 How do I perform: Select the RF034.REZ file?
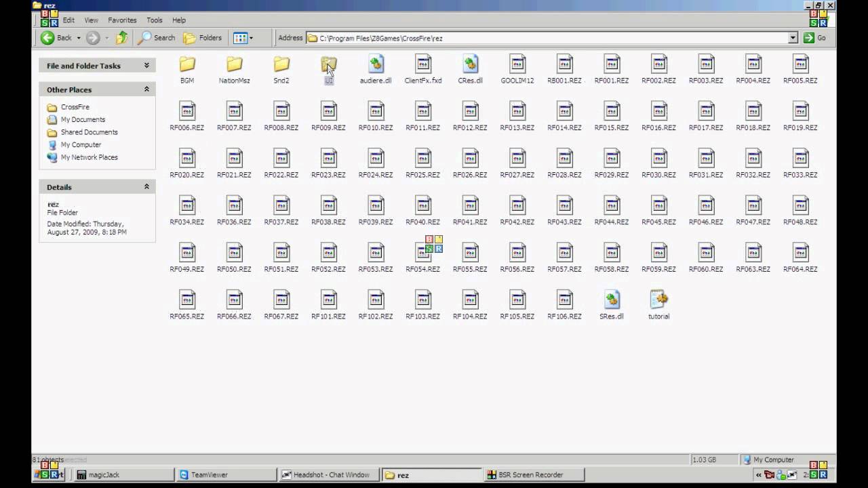[187, 211]
